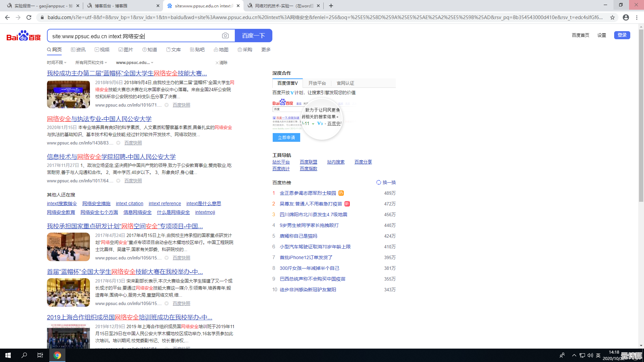Open Windows Start menu
Image resolution: width=644 pixels, height=362 pixels.
coord(8,355)
